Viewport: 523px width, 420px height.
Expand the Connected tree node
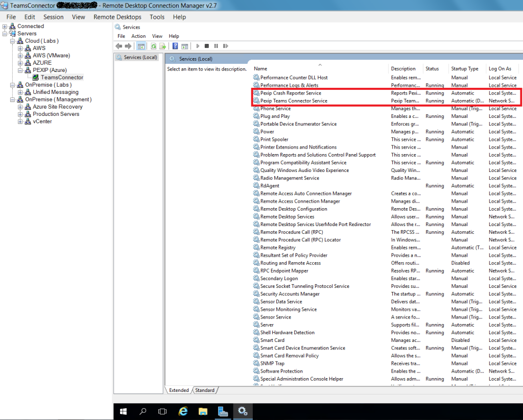coord(4,26)
